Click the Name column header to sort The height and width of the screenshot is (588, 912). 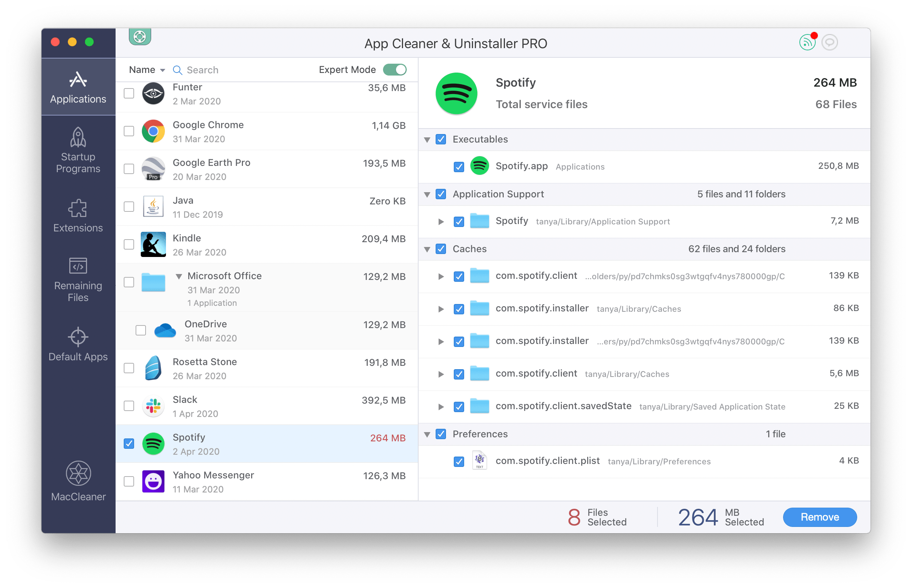[142, 70]
